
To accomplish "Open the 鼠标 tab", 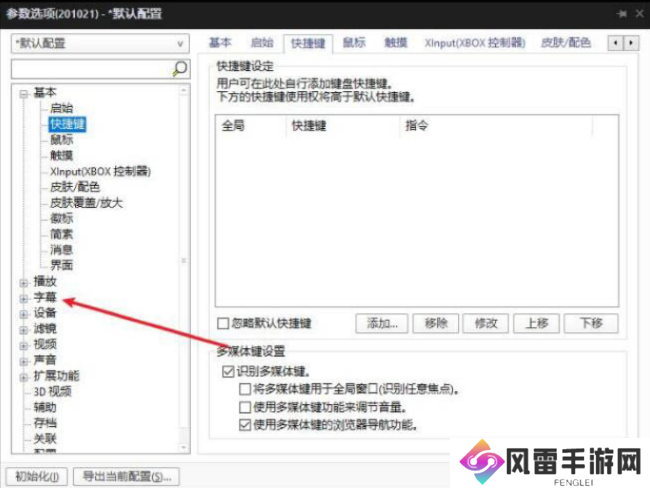I will click(x=354, y=42).
